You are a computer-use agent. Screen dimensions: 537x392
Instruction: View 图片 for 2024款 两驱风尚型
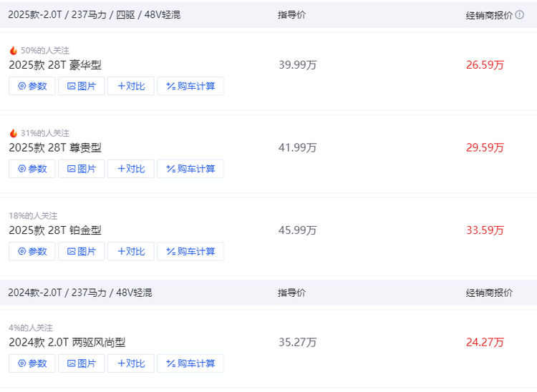(x=82, y=363)
